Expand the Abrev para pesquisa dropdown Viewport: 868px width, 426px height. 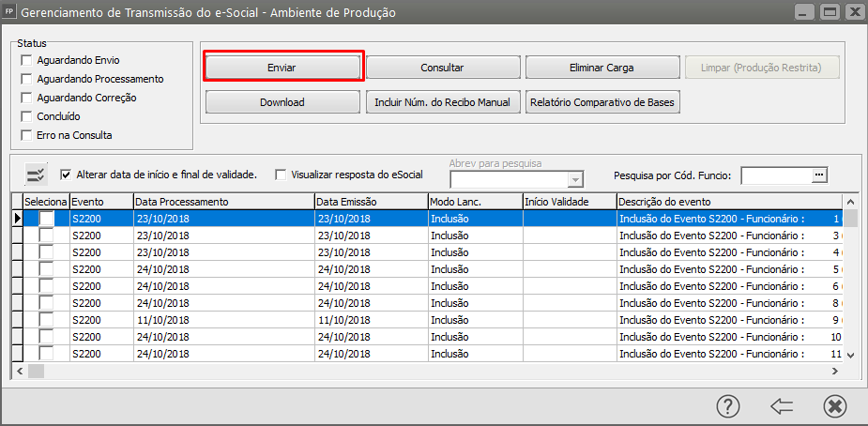(576, 179)
